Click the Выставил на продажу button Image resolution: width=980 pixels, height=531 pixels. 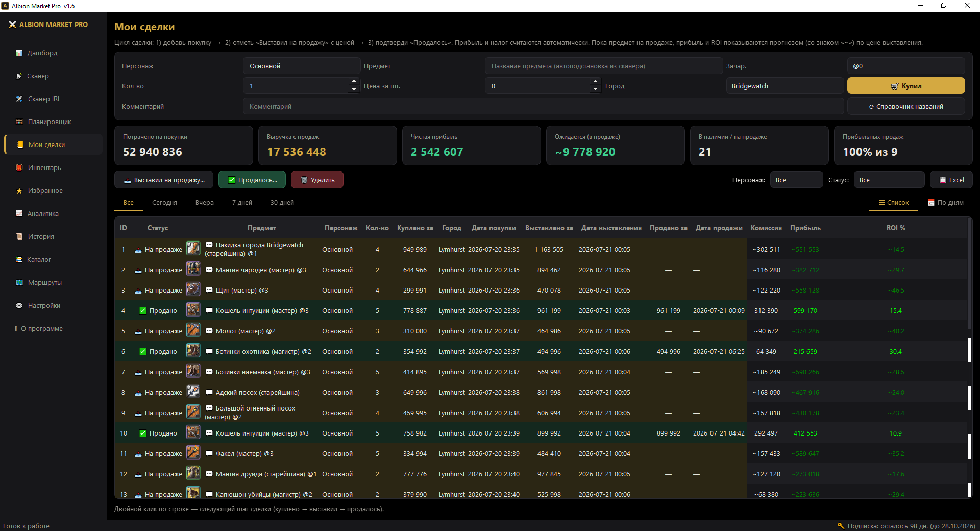[x=164, y=180]
